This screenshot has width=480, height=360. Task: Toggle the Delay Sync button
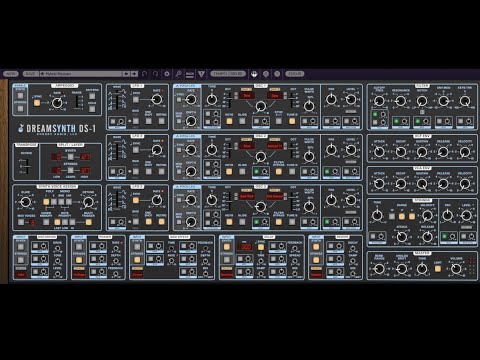261,247
